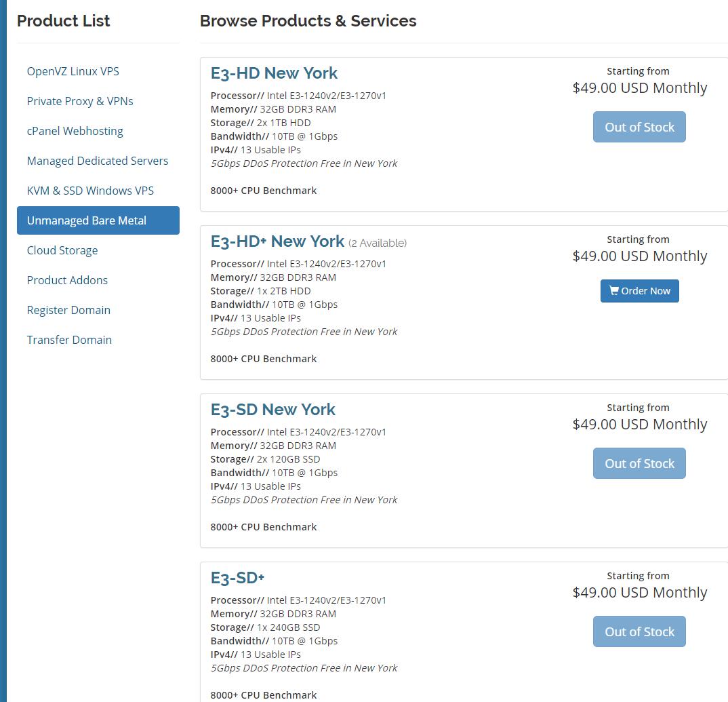Open the E3-SD+ product title
The image size is (728, 702).
click(237, 578)
